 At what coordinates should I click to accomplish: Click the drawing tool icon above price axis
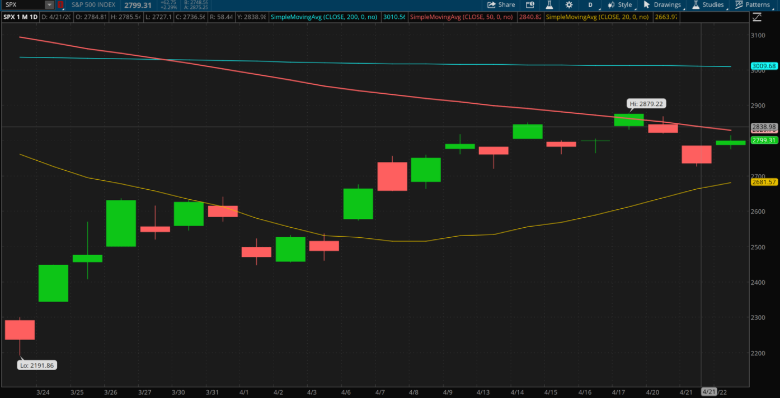(x=758, y=17)
